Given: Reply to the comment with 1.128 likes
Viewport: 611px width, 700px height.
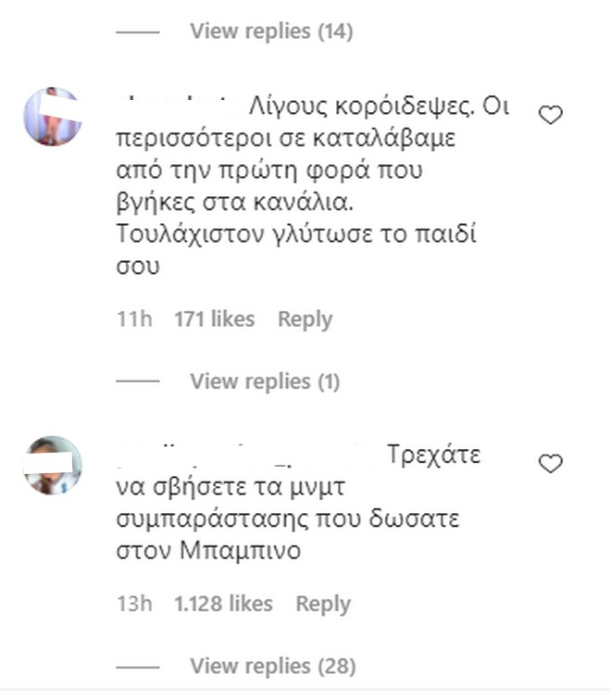Looking at the screenshot, I should click(x=323, y=604).
